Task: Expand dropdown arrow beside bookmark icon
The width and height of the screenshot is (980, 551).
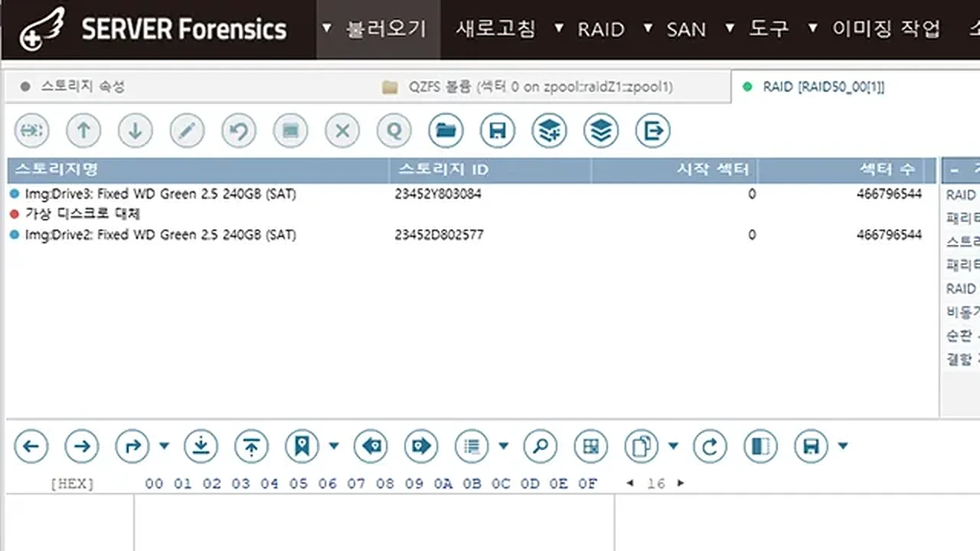Action: pos(333,446)
